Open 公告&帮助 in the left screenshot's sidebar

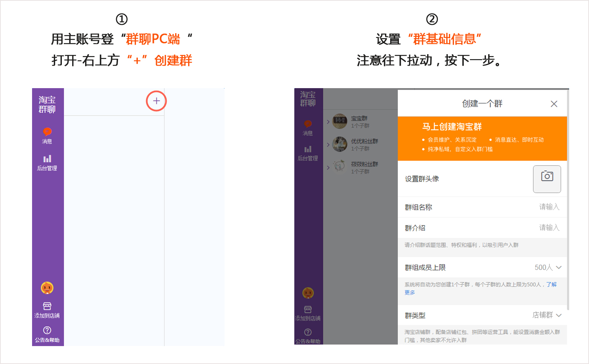click(47, 335)
